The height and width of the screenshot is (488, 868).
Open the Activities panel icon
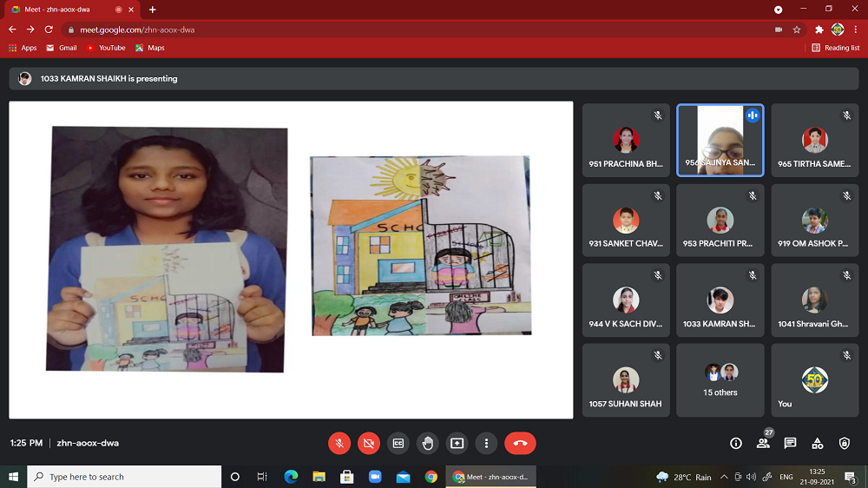coord(817,443)
